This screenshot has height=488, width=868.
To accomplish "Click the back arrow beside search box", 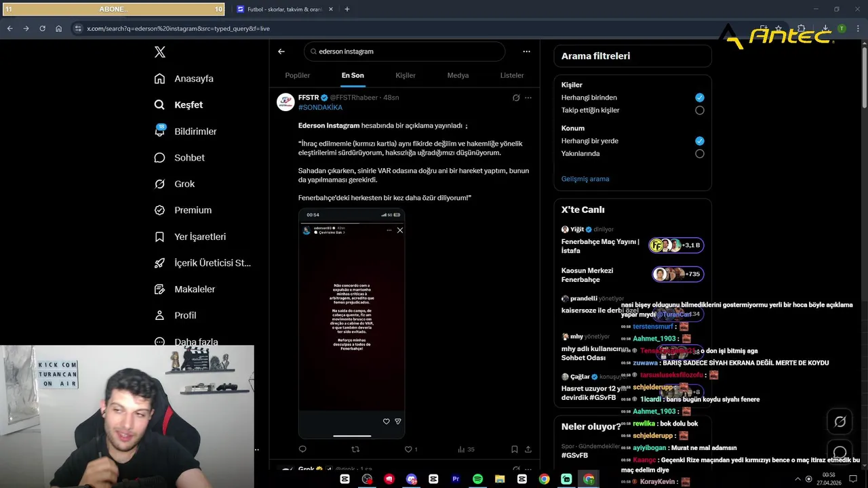I will pyautogui.click(x=281, y=52).
